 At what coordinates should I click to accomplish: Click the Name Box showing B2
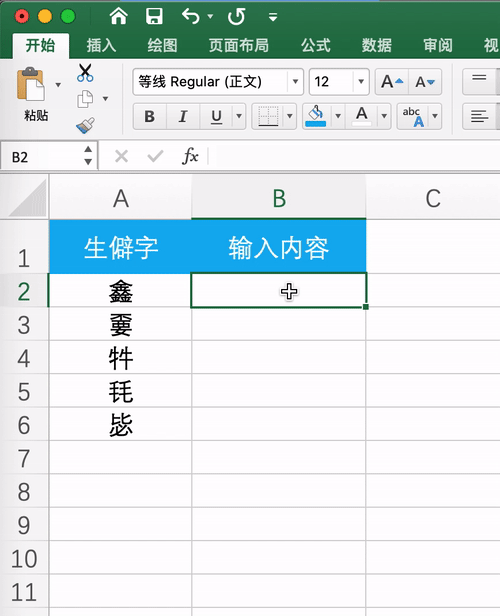[41, 157]
